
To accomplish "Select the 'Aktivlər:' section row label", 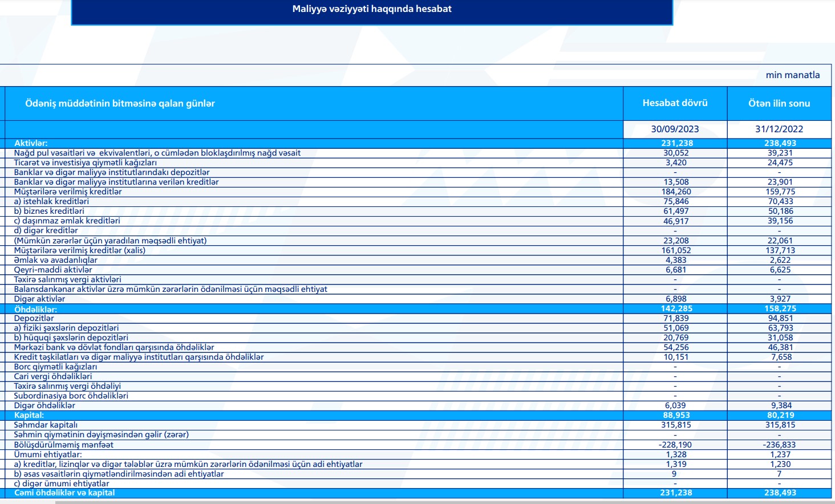I will 31,143.
